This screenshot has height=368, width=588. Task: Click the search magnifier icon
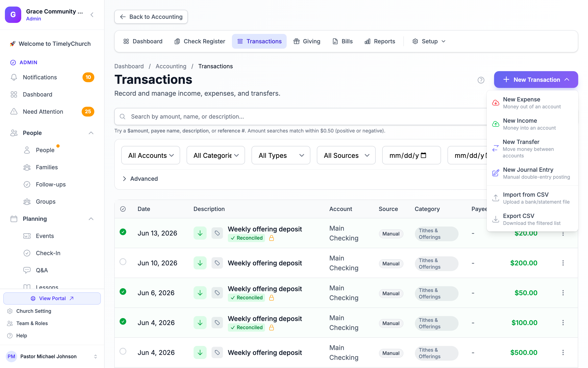pos(122,117)
